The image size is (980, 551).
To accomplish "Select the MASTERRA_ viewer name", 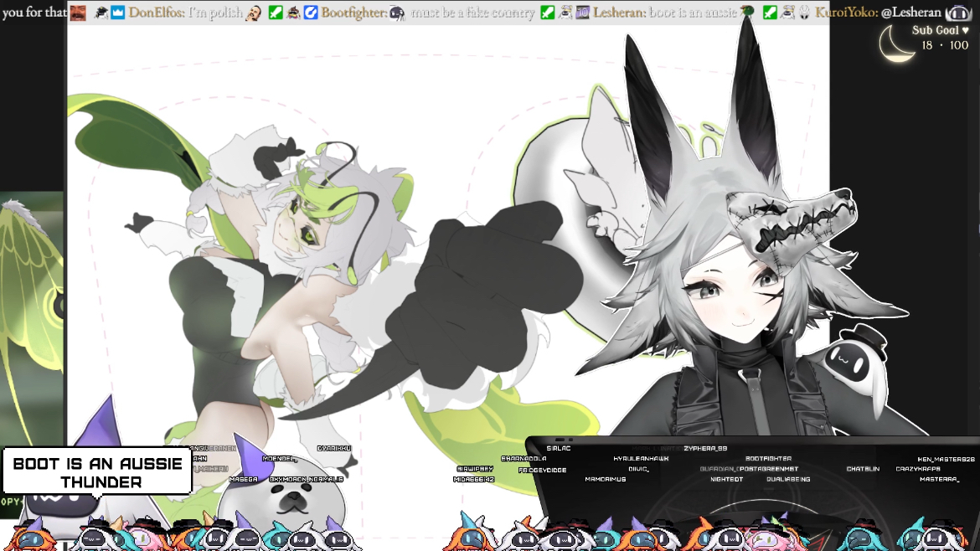I will pyautogui.click(x=939, y=479).
